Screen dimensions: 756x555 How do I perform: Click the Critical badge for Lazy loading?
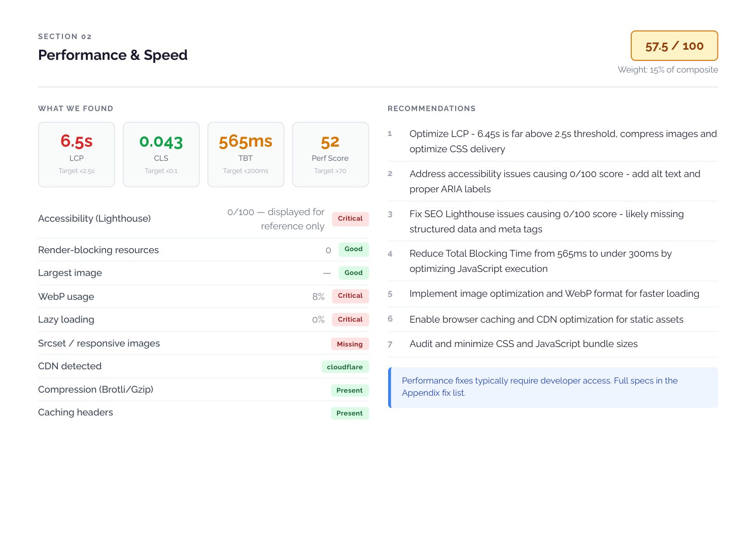click(x=350, y=320)
